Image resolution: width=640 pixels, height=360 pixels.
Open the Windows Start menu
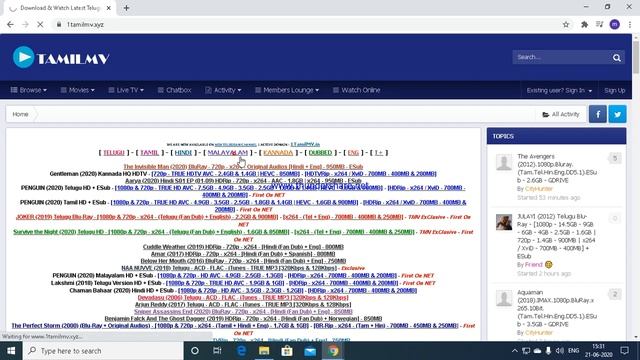pyautogui.click(x=11, y=351)
